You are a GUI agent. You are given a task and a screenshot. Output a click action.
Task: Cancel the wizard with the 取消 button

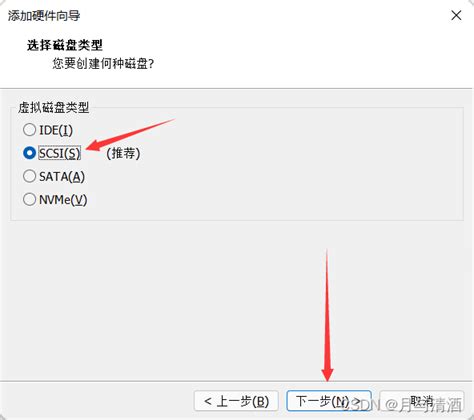422,401
